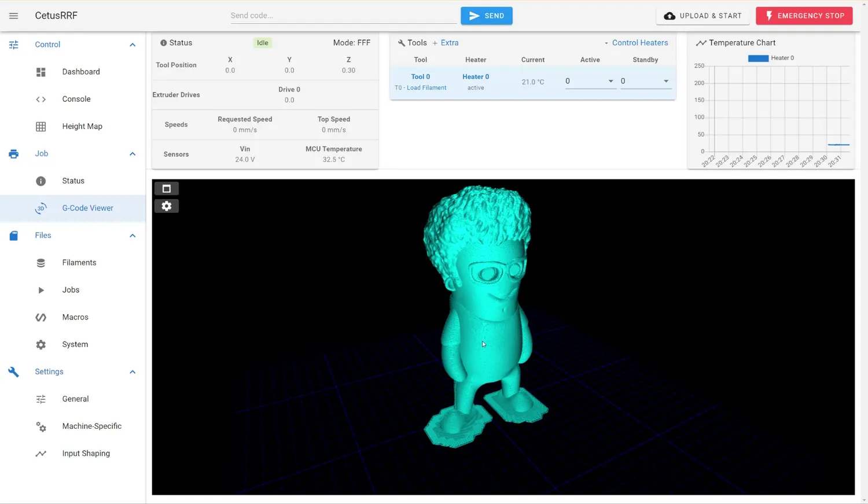Image resolution: width=868 pixels, height=504 pixels.
Task: Open the hamburger navigation menu
Action: pos(13,16)
